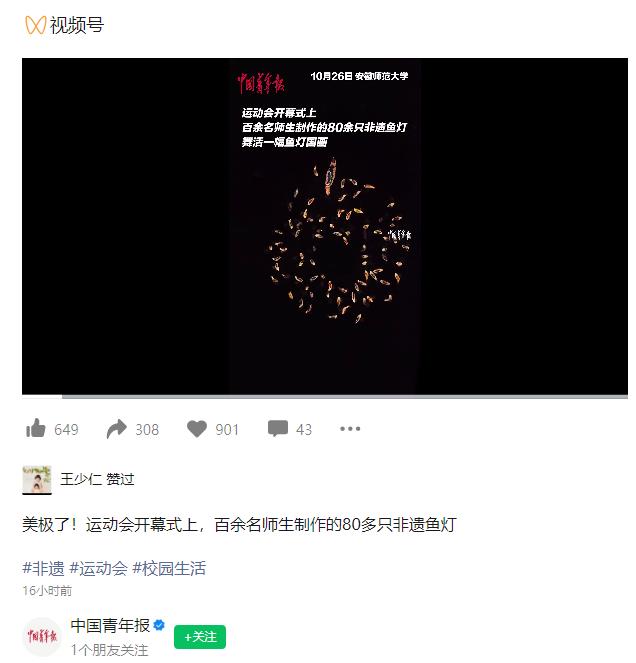Click the thumbs-up like icon
This screenshot has width=636, height=663.
coord(36,428)
